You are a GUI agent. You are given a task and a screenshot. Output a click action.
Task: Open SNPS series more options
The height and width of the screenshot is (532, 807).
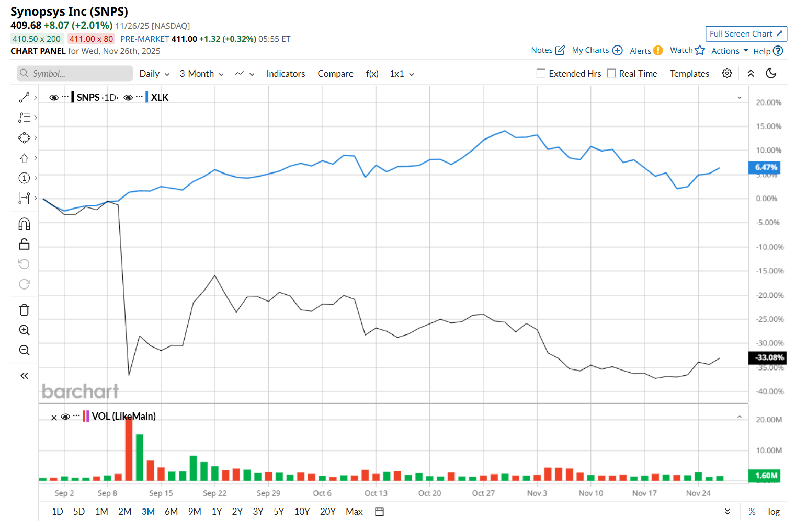(x=65, y=97)
